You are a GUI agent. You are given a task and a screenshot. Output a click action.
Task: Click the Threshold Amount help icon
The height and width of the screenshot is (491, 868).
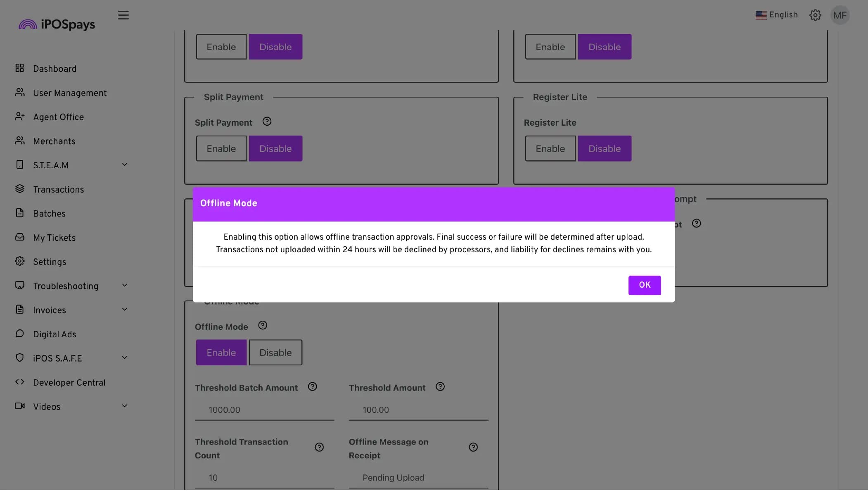pyautogui.click(x=440, y=387)
